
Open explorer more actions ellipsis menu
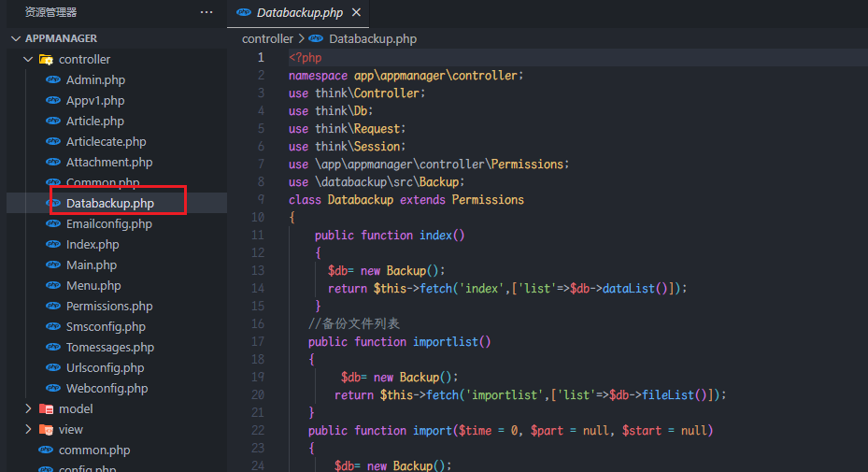click(206, 12)
